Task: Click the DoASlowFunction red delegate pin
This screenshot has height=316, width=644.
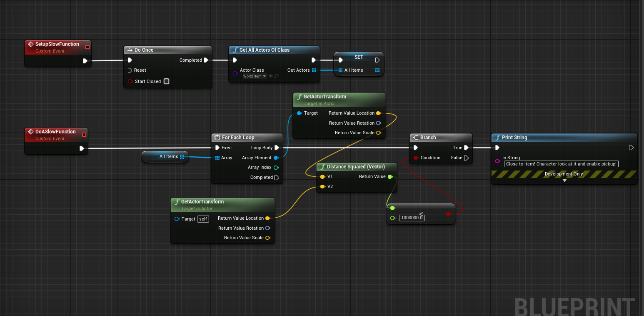Action: point(84,134)
